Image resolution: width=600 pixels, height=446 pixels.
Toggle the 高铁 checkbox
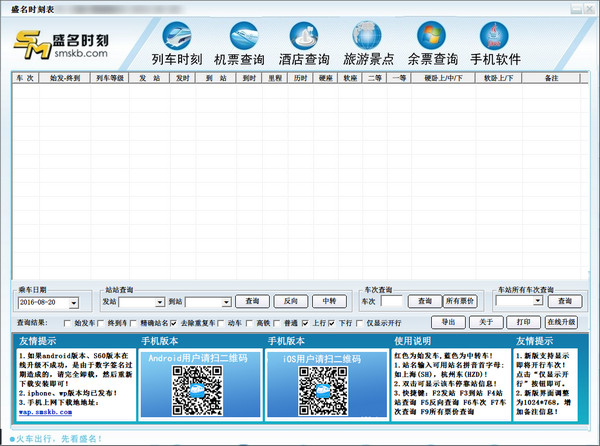click(250, 323)
